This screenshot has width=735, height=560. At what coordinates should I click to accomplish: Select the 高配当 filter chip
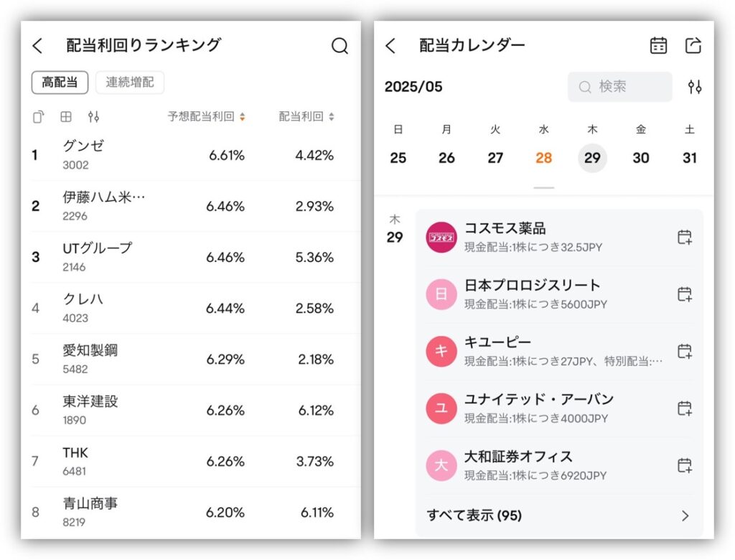[x=60, y=83]
